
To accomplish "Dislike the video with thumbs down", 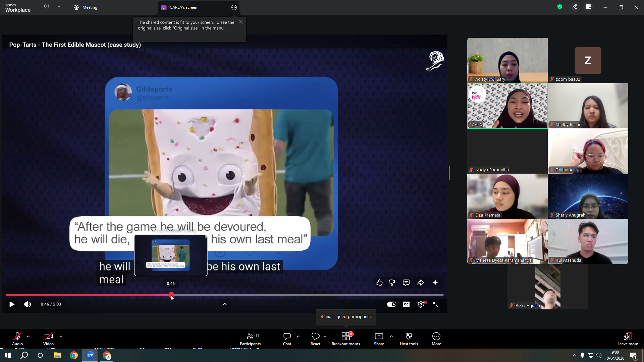I will [x=392, y=283].
